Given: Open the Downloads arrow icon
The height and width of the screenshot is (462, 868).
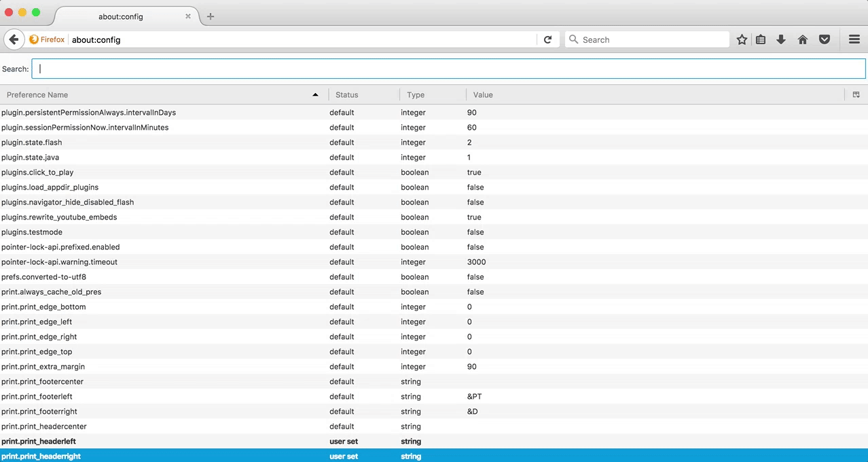Looking at the screenshot, I should pos(781,40).
